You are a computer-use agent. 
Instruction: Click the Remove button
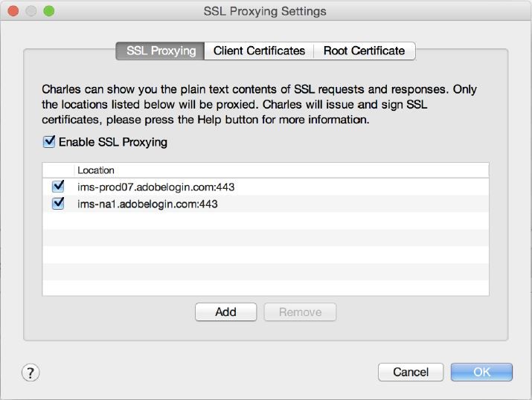(300, 312)
